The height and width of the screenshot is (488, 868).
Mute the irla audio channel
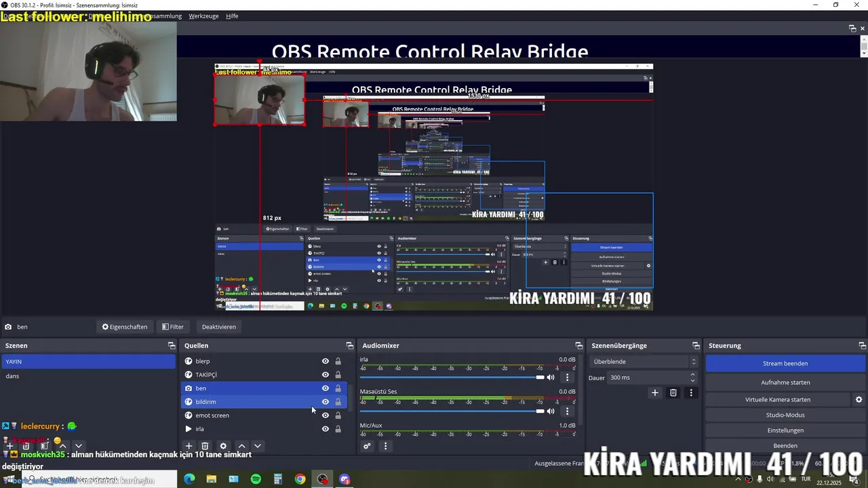click(x=551, y=378)
